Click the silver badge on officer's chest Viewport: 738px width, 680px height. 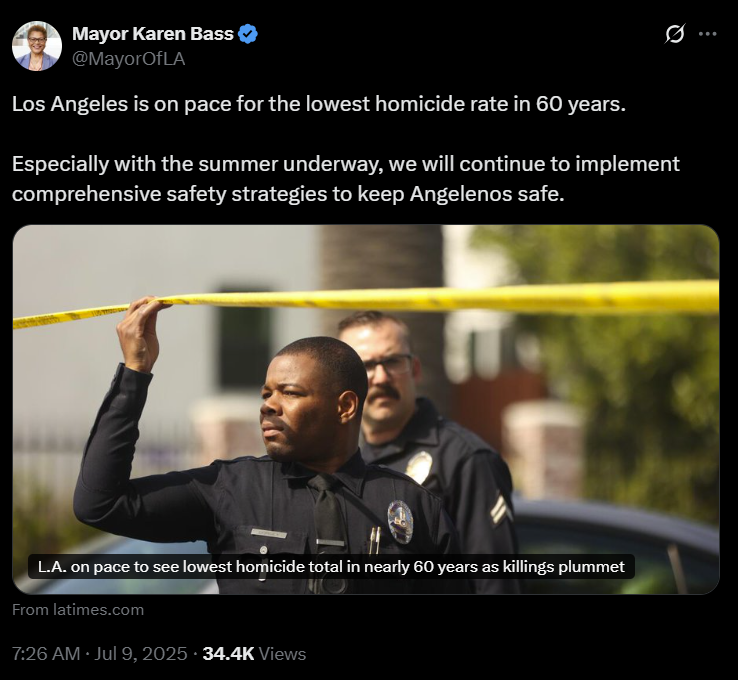click(x=400, y=522)
